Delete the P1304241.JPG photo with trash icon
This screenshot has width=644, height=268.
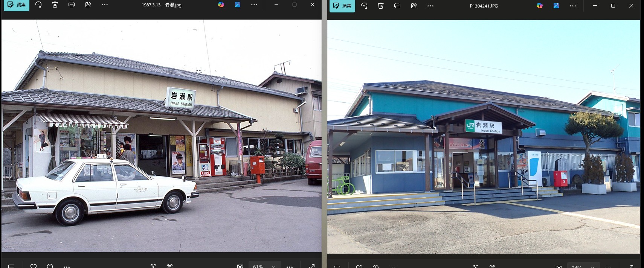pyautogui.click(x=381, y=6)
